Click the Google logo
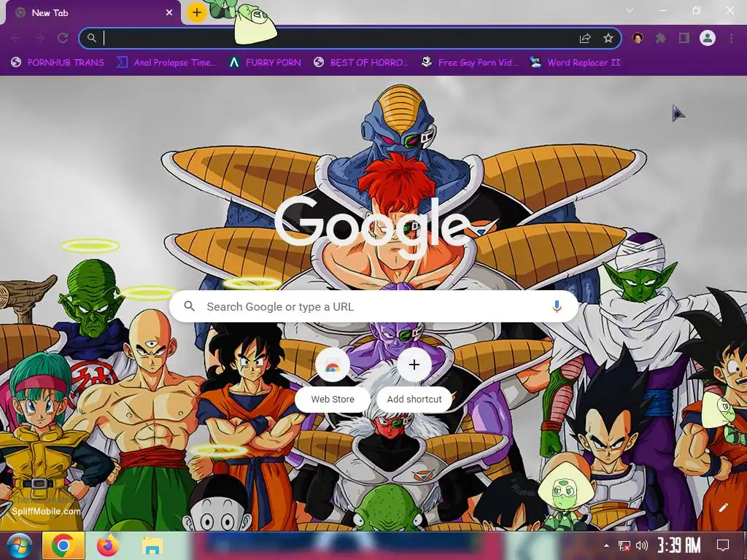Image resolution: width=747 pixels, height=560 pixels. pos(372,227)
